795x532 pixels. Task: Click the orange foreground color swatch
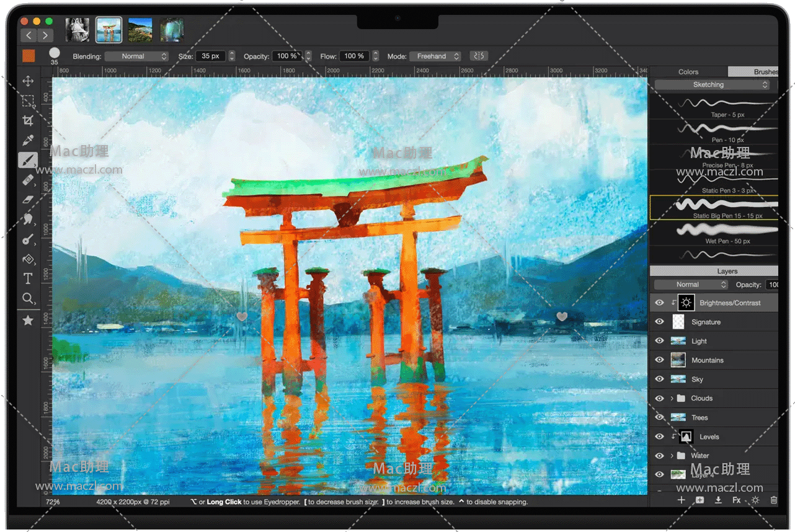pyautogui.click(x=29, y=56)
